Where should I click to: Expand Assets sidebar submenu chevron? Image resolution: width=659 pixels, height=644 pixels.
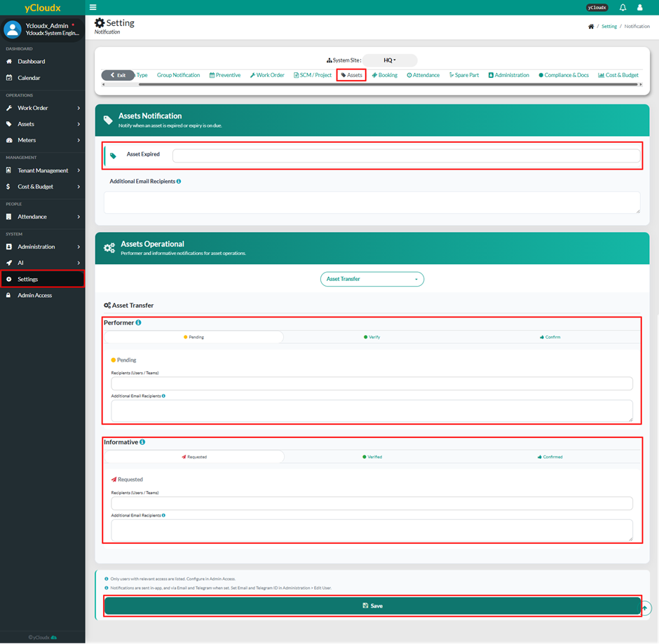click(x=79, y=124)
